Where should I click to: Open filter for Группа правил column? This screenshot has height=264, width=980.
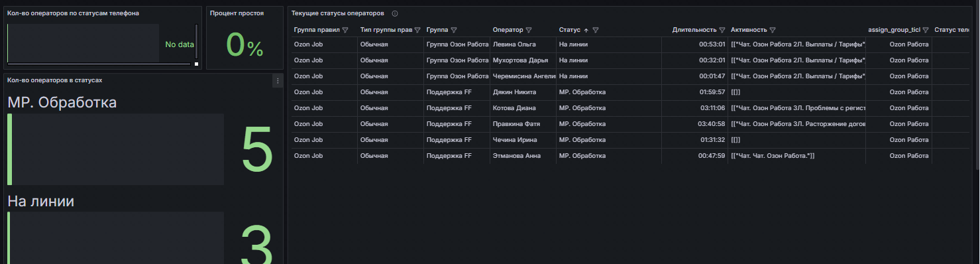point(345,30)
